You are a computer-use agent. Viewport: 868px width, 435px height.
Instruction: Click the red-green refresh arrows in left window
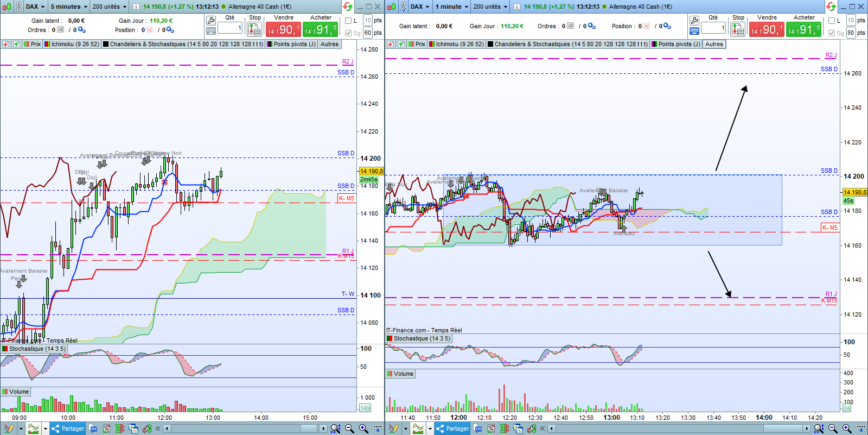point(347,7)
